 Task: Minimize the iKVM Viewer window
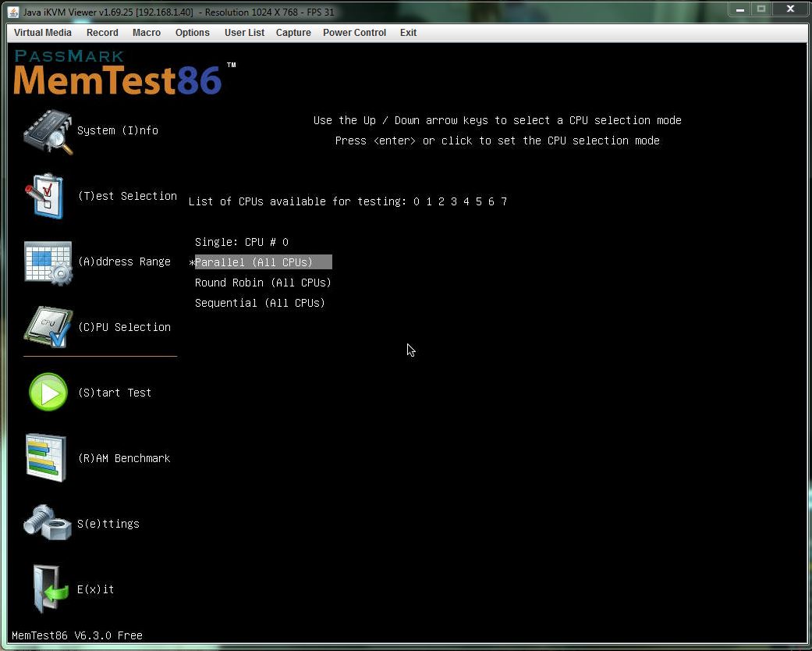(740, 9)
